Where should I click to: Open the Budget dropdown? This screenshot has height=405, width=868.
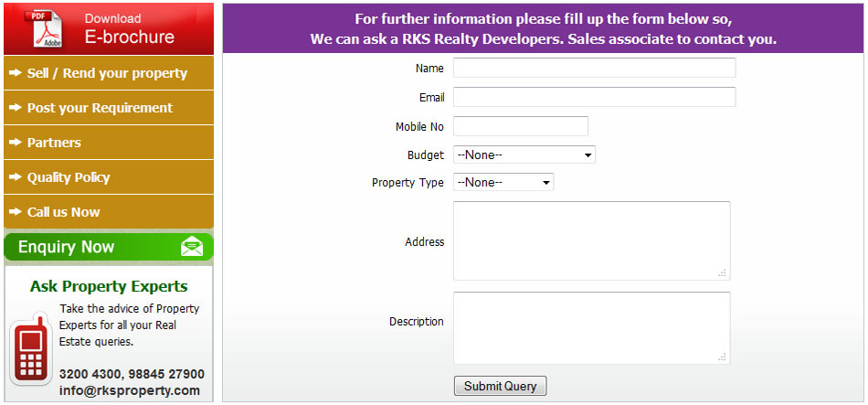(x=524, y=155)
